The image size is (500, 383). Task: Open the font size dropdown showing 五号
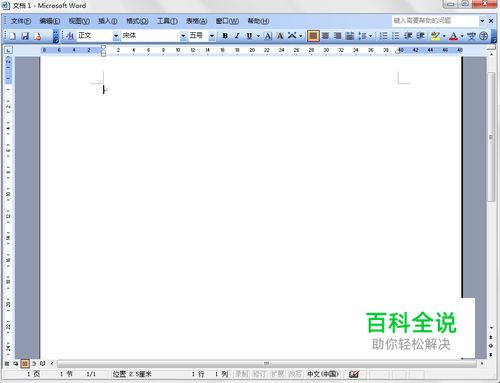(212, 36)
